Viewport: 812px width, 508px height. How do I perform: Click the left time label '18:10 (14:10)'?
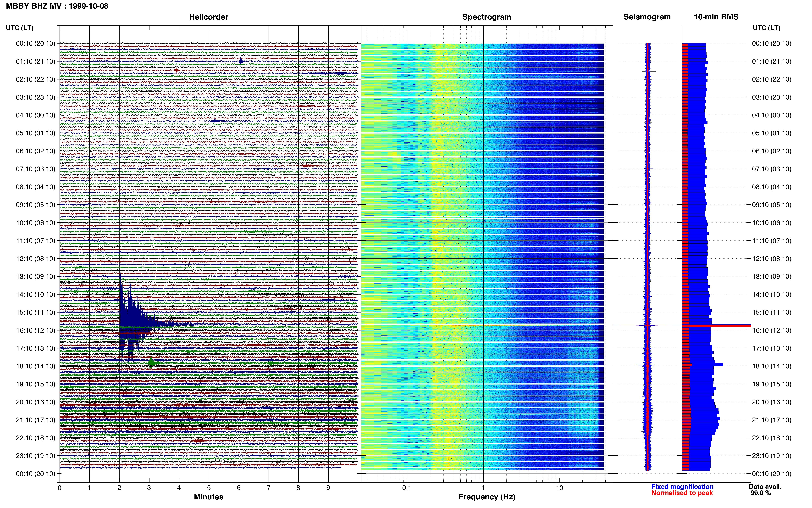(x=36, y=366)
